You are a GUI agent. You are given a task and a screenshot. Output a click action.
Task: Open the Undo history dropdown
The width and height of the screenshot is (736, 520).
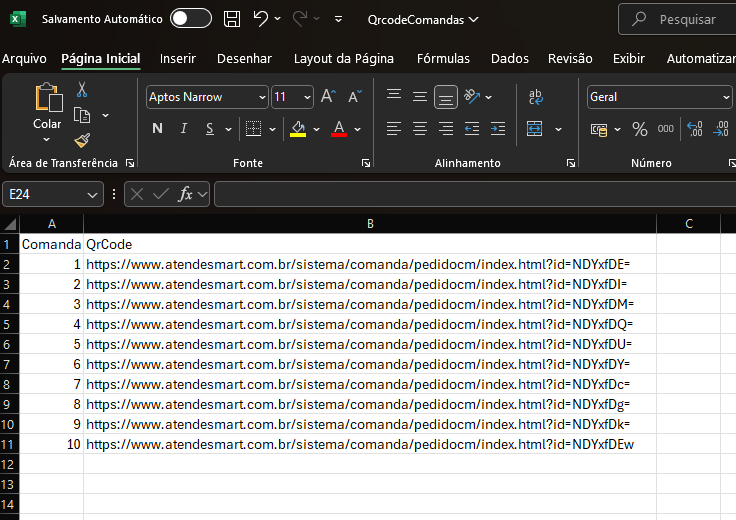[x=277, y=19]
